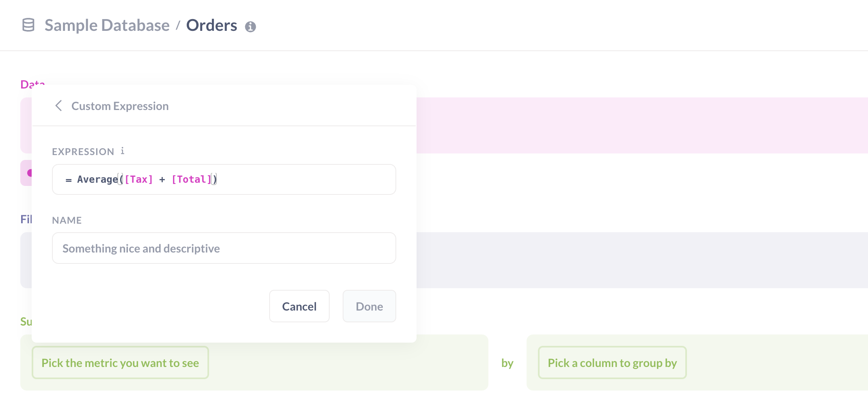Image resolution: width=868 pixels, height=410 pixels.
Task: Click the Average function name
Action: click(97, 179)
